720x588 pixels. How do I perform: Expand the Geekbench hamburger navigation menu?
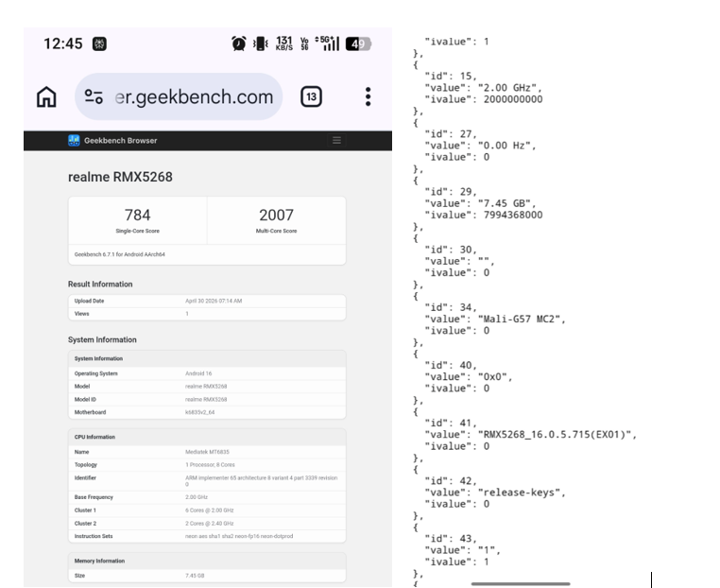coord(336,141)
